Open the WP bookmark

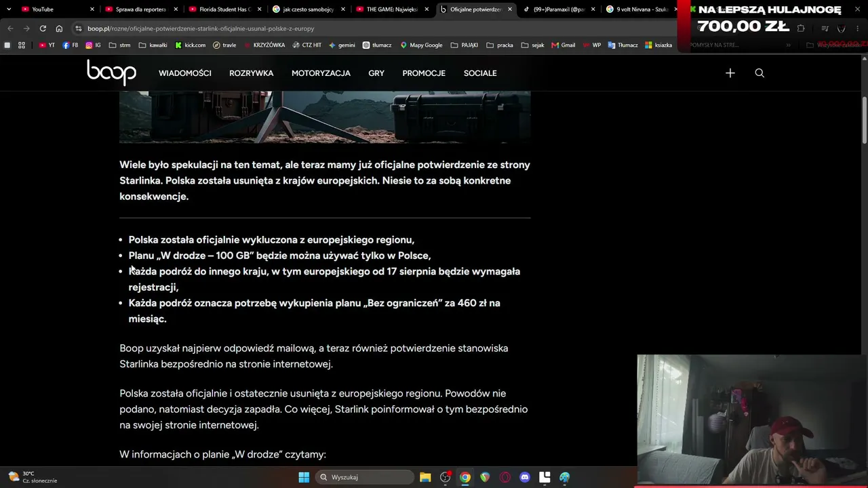click(592, 45)
